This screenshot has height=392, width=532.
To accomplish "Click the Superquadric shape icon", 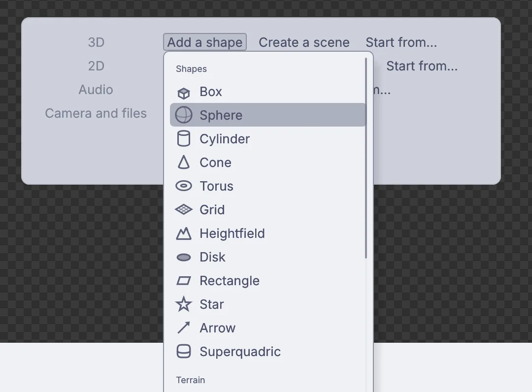I will (x=184, y=352).
